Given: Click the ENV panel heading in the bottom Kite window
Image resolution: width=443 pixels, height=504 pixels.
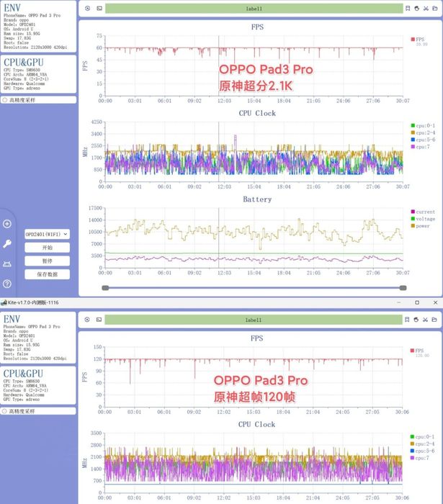Looking at the screenshot, I should pyautogui.click(x=12, y=319).
